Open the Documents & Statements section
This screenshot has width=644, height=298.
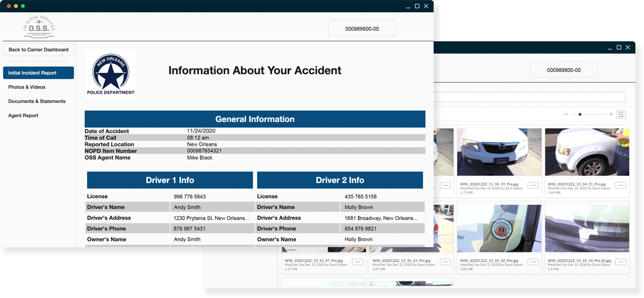click(37, 101)
